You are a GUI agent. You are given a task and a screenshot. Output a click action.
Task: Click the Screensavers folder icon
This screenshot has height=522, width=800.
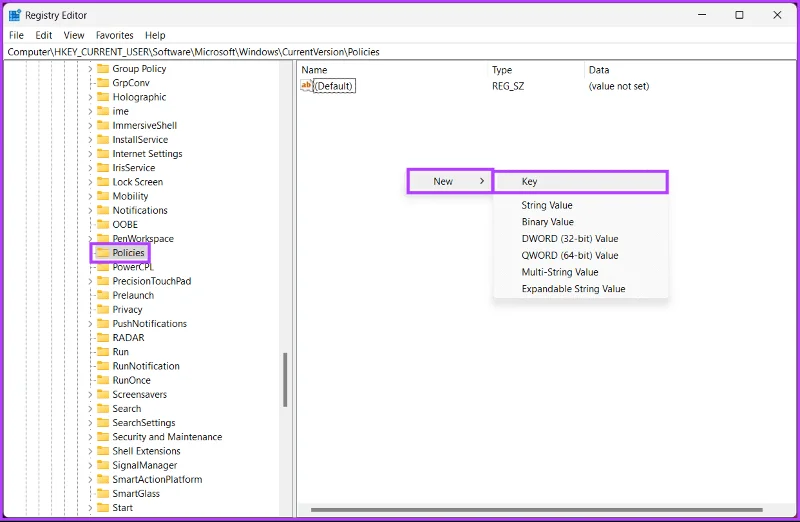pos(103,394)
